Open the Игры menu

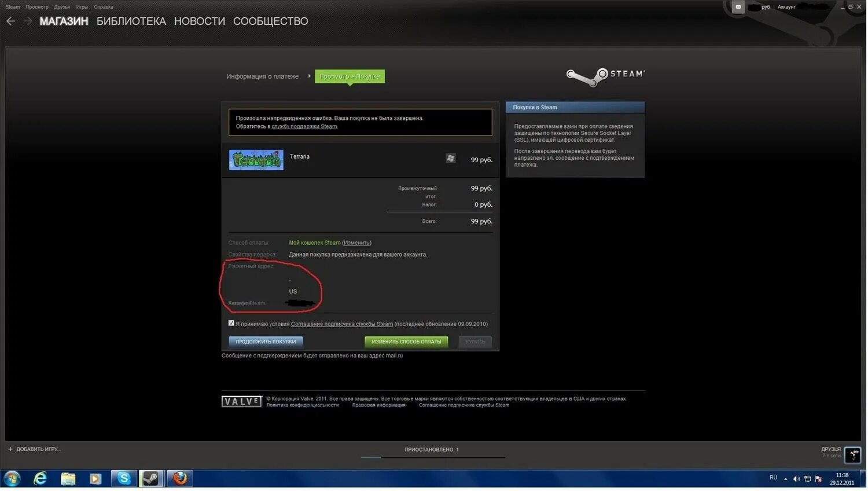point(82,7)
